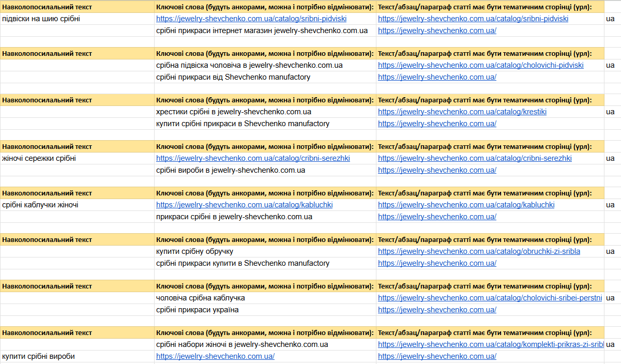
Task: Open keywords-column homepage link in 'купити срібні вироби' row
Action: click(x=215, y=356)
